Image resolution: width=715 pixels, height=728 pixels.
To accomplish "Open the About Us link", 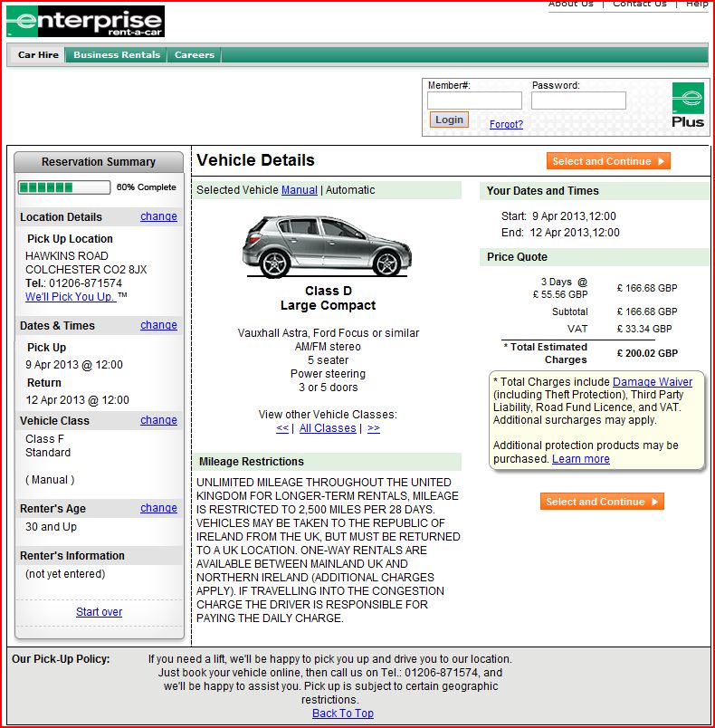I will (571, 4).
